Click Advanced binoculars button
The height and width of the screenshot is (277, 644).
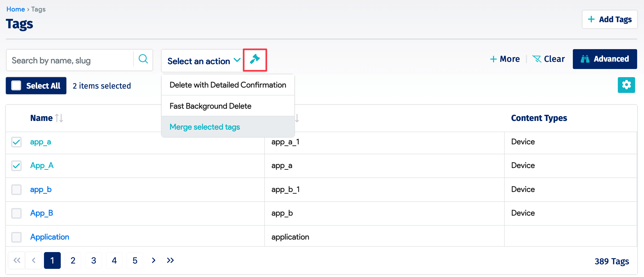pyautogui.click(x=605, y=59)
